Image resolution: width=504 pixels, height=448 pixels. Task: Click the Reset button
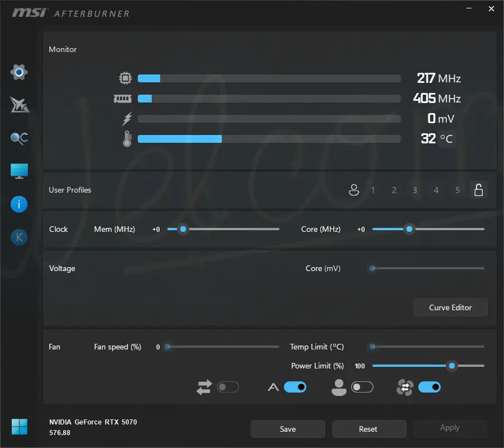(368, 429)
